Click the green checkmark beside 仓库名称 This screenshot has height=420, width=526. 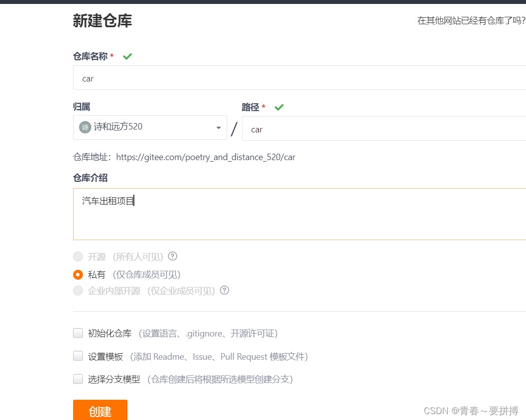[127, 56]
